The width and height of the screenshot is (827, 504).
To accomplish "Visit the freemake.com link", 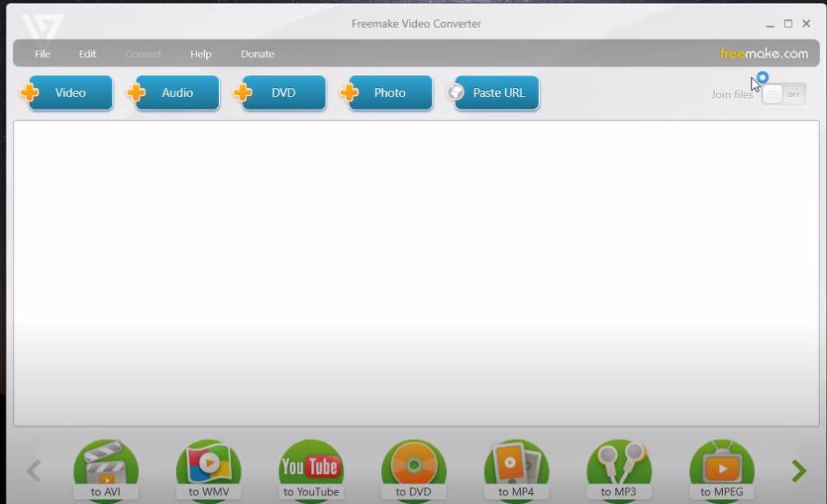I will coord(765,53).
